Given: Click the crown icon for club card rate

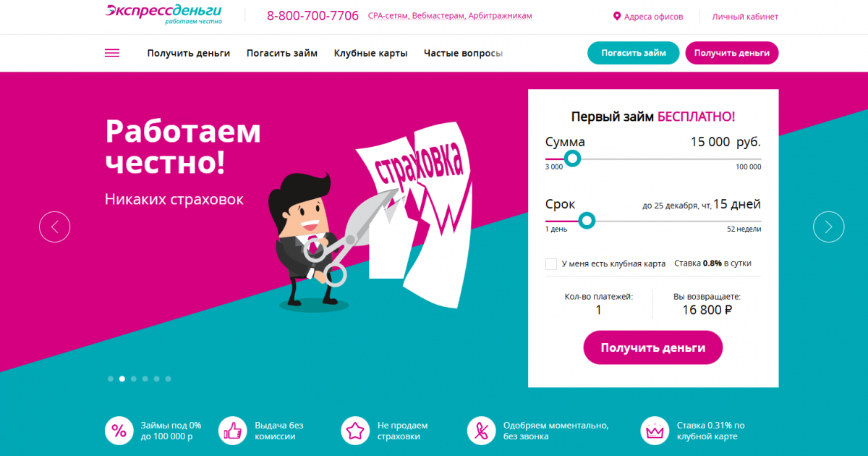Looking at the screenshot, I should tap(655, 431).
